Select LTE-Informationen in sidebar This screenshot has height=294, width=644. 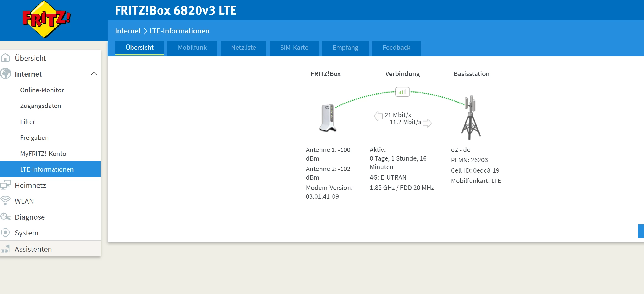click(50, 169)
